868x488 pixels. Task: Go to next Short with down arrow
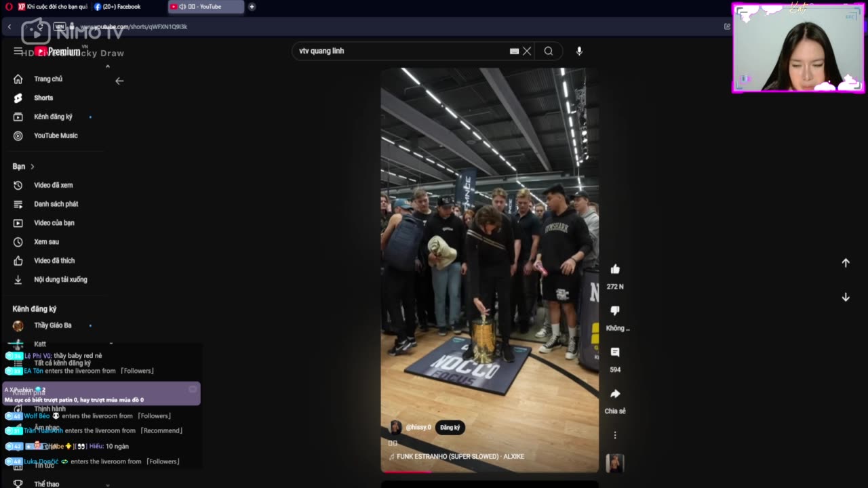pyautogui.click(x=846, y=297)
